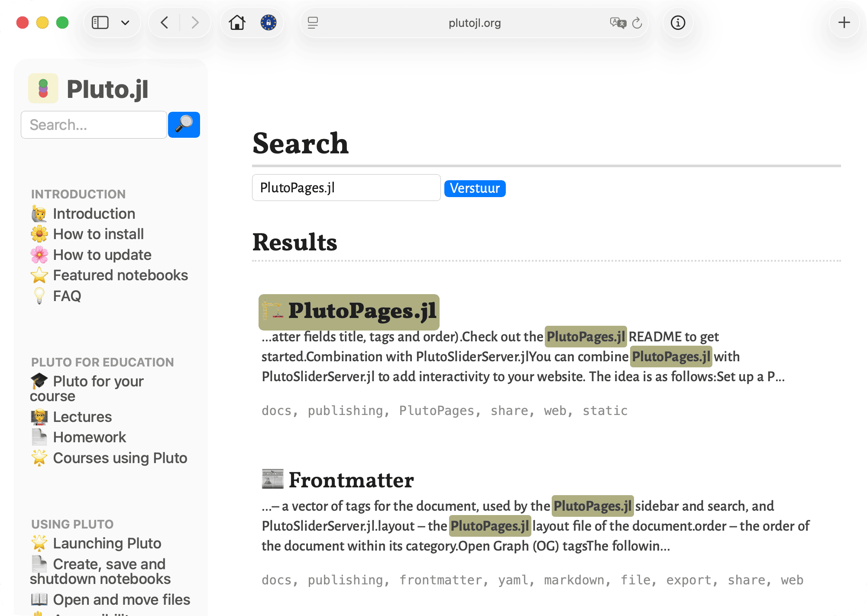Open the PlutoPages.jl search result heading
The height and width of the screenshot is (616, 867).
coord(362,311)
